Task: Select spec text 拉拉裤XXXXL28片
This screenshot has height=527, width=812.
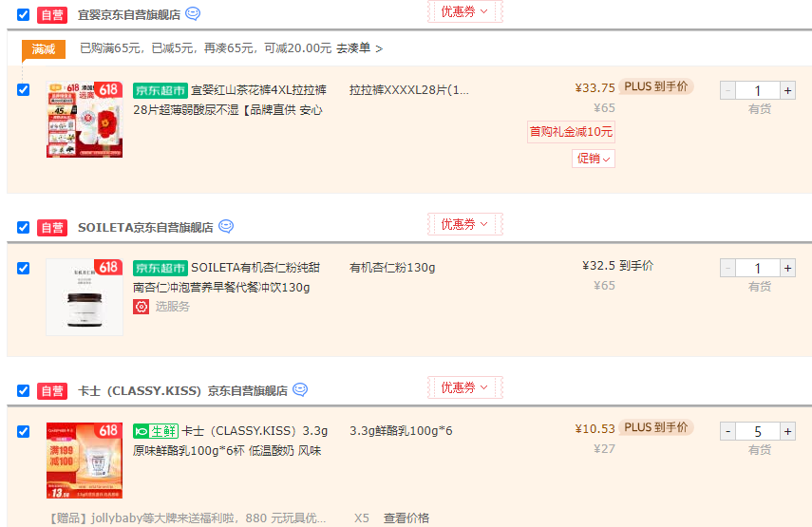Action: (409, 90)
